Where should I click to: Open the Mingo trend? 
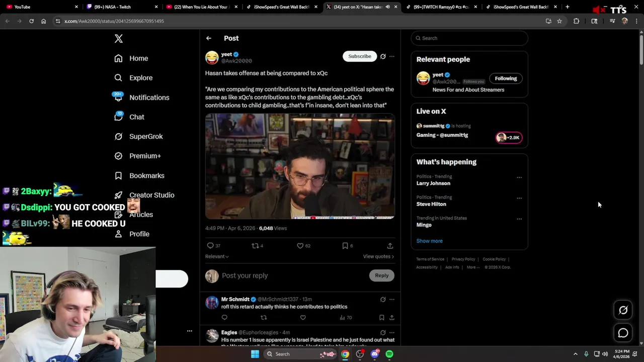[424, 225]
